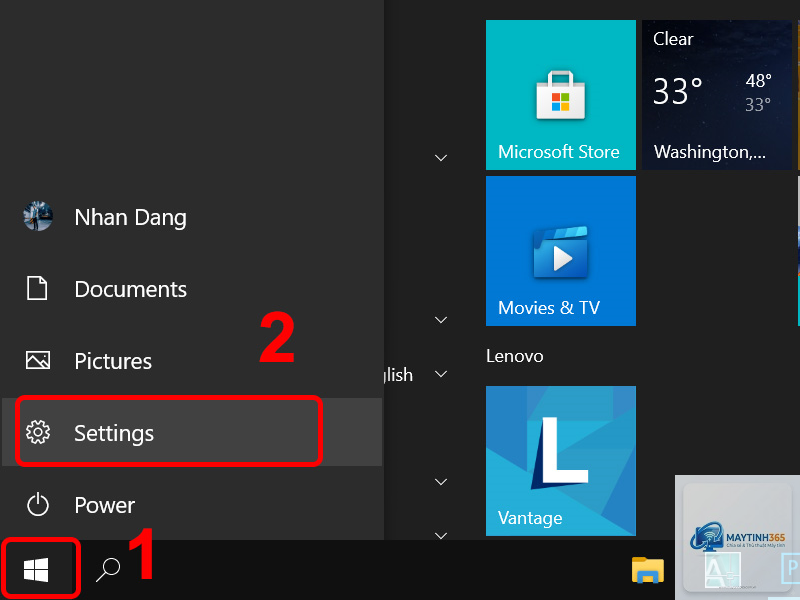Click the Power icon
Screen dimensions: 800x600
click(x=38, y=505)
